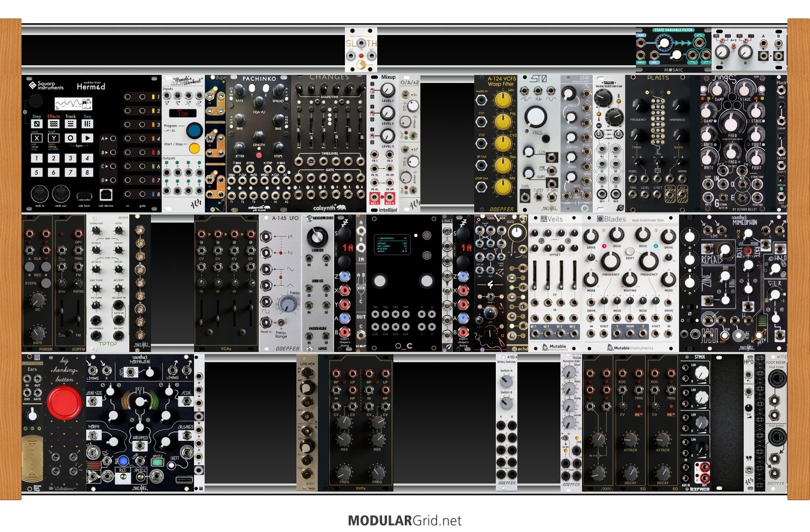The width and height of the screenshot is (810, 532).
Task: Click the Rings large FREQ knob
Action: (732, 122)
